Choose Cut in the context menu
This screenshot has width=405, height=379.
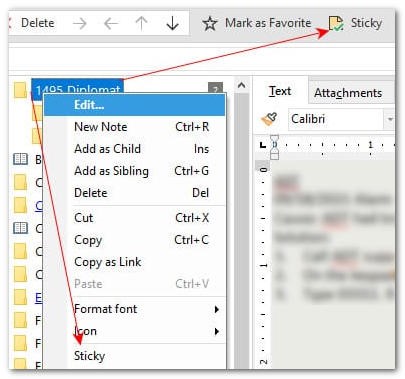click(134, 218)
